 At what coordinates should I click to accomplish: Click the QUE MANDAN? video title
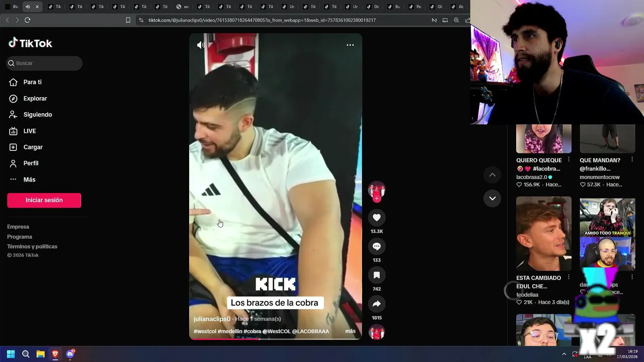click(600, 164)
